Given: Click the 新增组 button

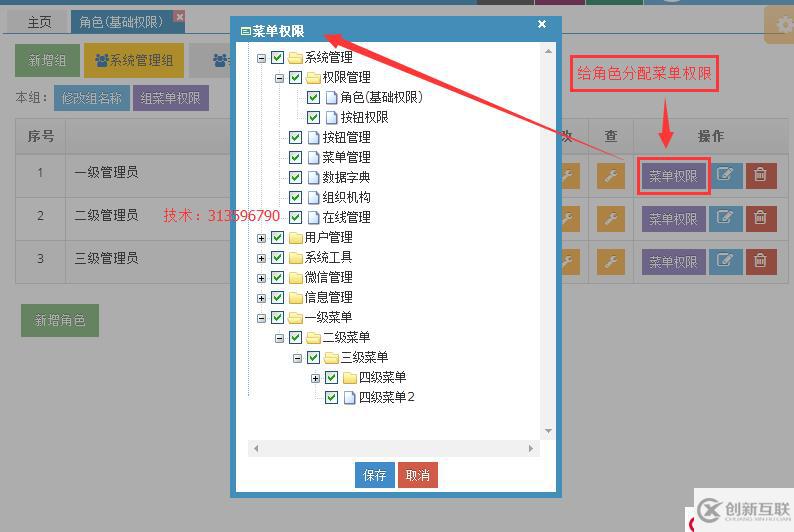Looking at the screenshot, I should 48,61.
